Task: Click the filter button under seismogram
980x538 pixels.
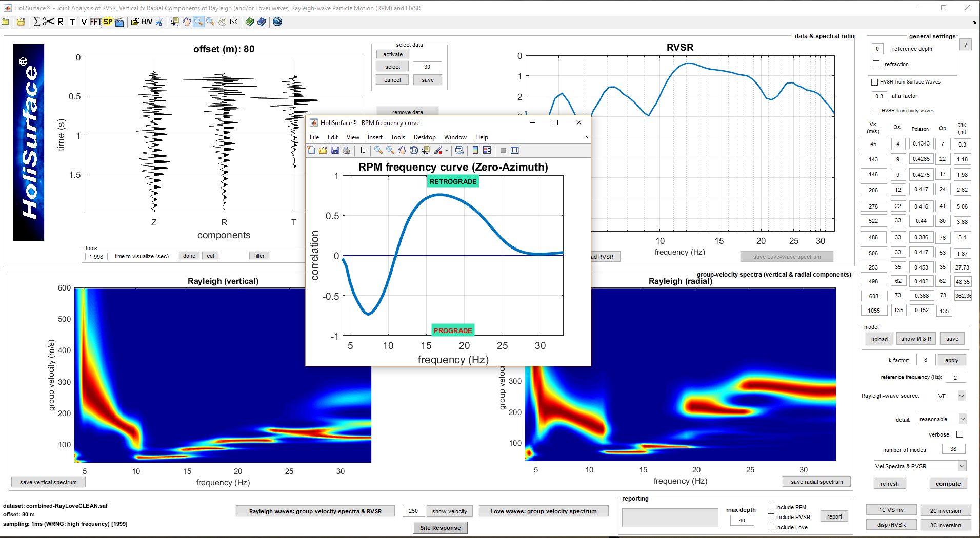Action: click(x=259, y=256)
